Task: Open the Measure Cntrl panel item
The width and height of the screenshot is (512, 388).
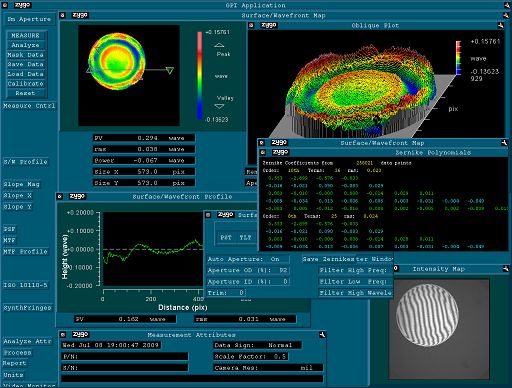Action: coord(29,106)
